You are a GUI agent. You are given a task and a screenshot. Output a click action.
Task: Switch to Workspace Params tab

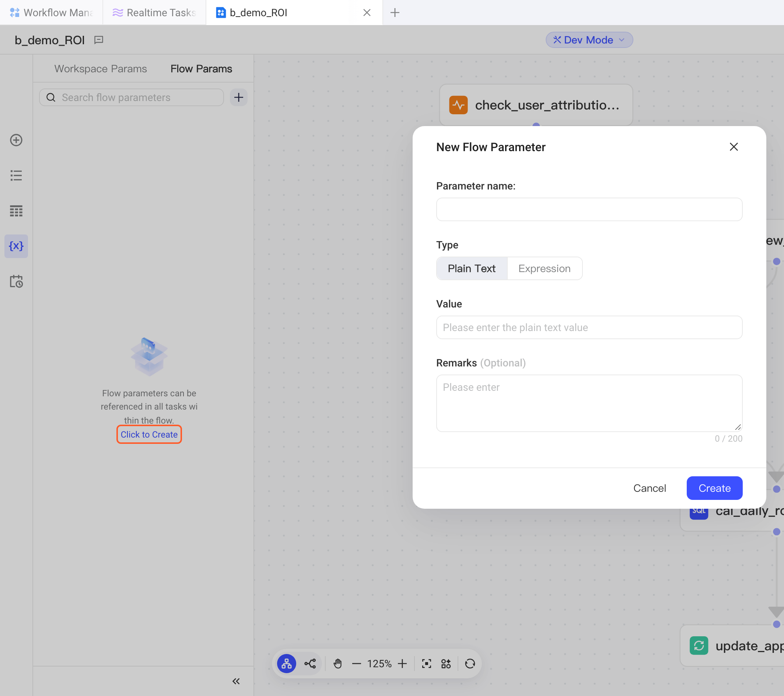101,69
